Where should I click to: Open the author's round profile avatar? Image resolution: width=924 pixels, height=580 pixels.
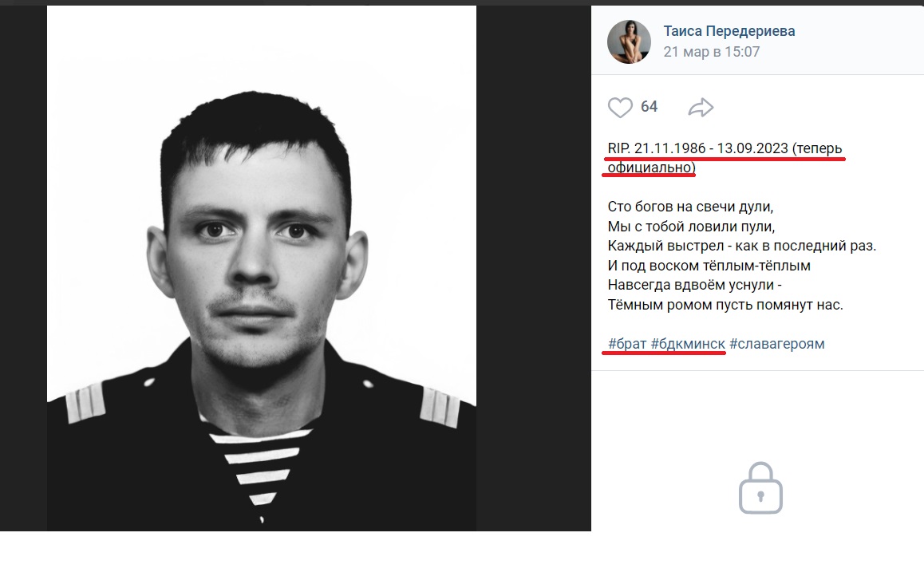(x=629, y=42)
